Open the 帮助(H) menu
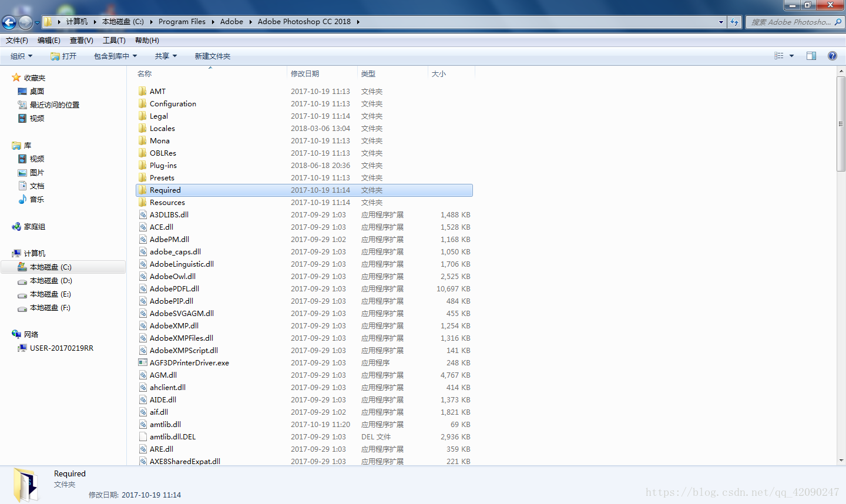The width and height of the screenshot is (846, 504). pyautogui.click(x=147, y=40)
